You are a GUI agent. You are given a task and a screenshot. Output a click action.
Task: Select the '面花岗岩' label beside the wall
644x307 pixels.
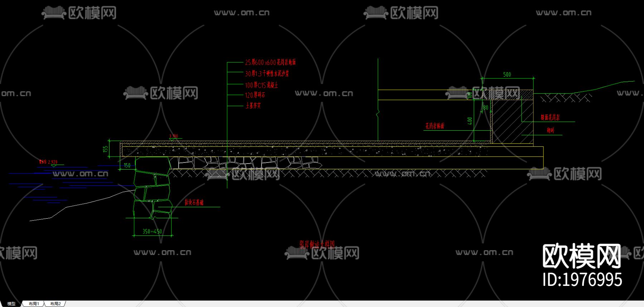550,117
